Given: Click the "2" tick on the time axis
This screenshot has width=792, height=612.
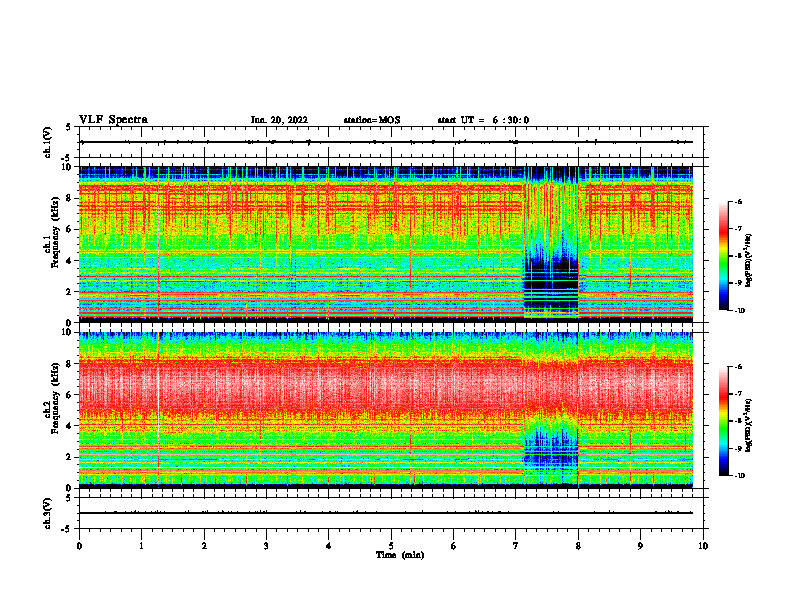Looking at the screenshot, I should (204, 546).
